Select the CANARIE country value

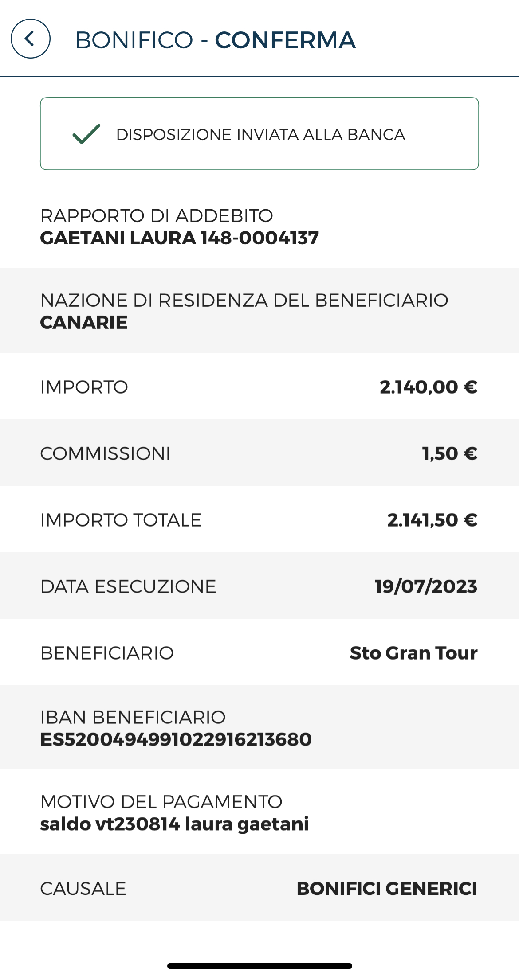click(x=84, y=323)
